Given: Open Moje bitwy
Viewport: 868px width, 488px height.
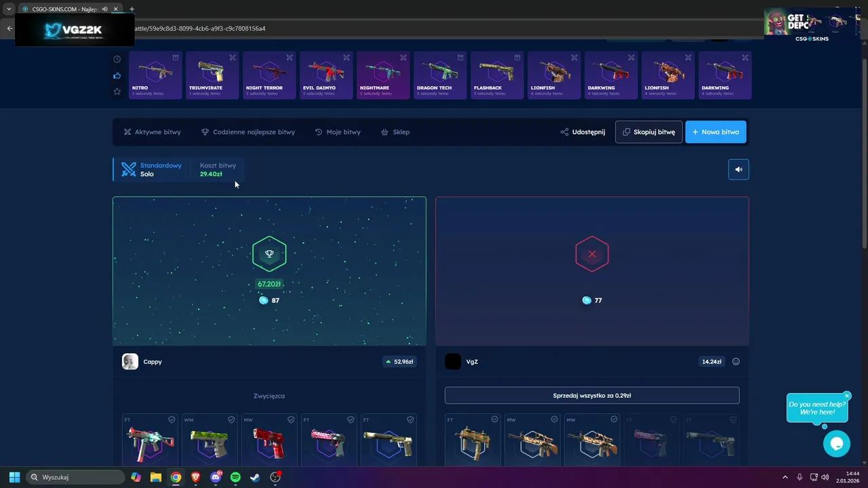Looking at the screenshot, I should [x=338, y=132].
